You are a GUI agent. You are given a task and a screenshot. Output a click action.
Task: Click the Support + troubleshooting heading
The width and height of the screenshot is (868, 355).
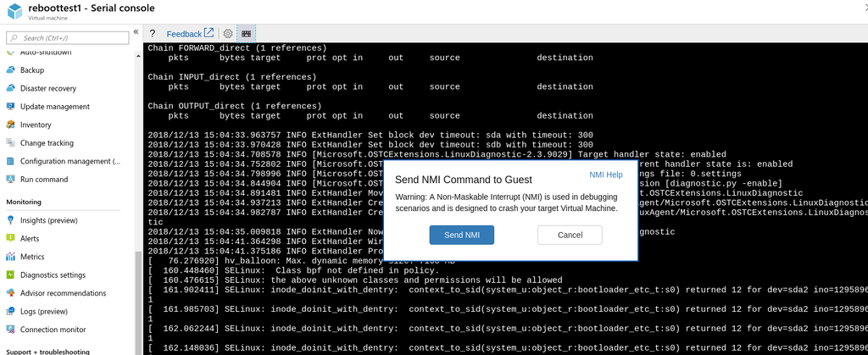coord(47,352)
